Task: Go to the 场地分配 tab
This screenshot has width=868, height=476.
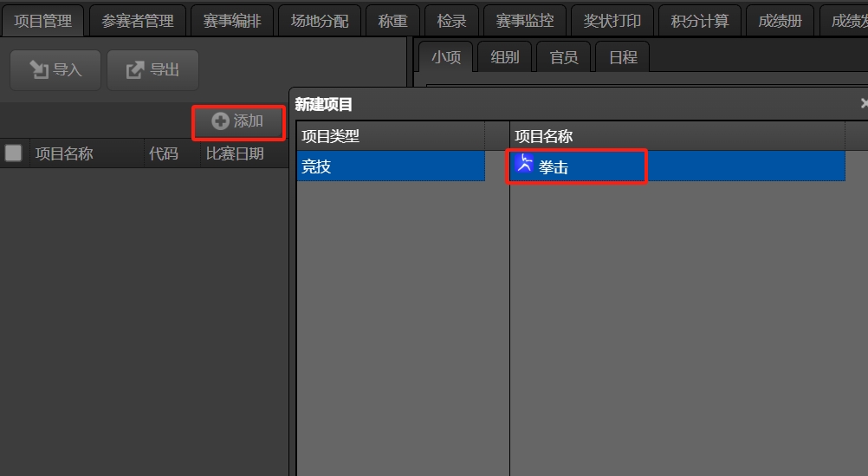Action: pos(320,21)
